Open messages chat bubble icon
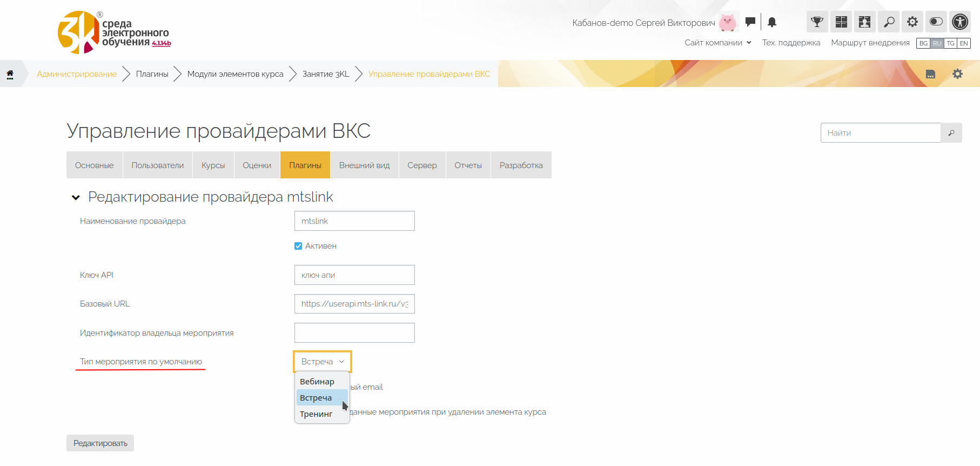The height and width of the screenshot is (466, 980). [750, 22]
